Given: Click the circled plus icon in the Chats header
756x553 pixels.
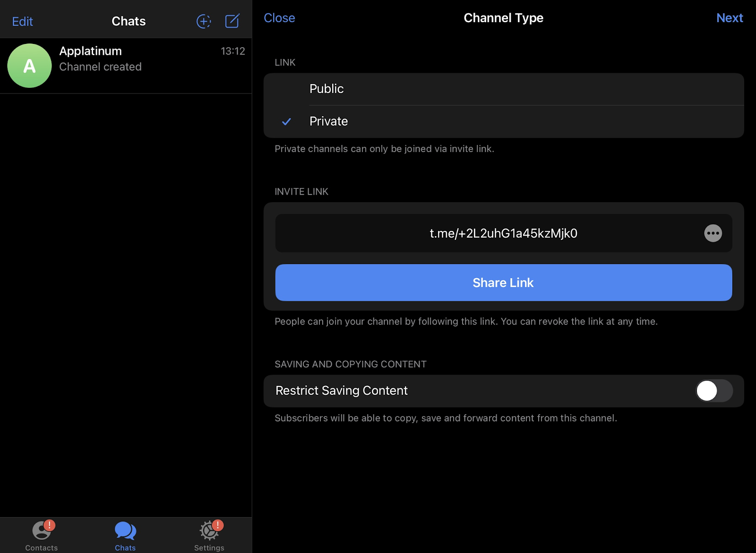Looking at the screenshot, I should tap(203, 21).
